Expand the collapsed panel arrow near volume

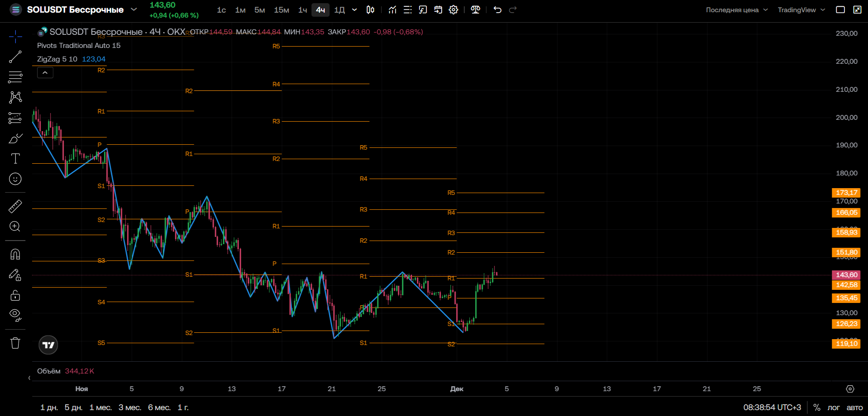click(x=29, y=378)
